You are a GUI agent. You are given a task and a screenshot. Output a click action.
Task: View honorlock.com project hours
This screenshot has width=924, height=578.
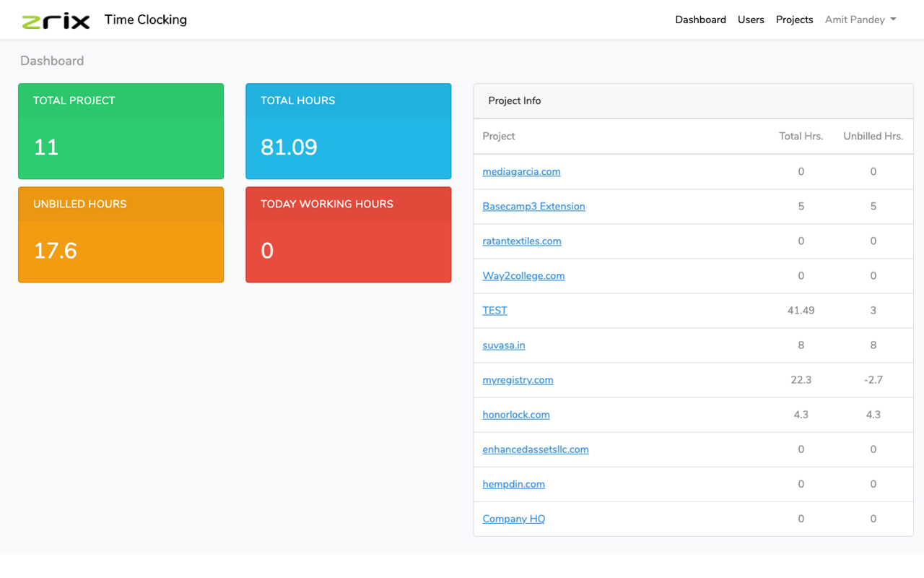coord(515,414)
